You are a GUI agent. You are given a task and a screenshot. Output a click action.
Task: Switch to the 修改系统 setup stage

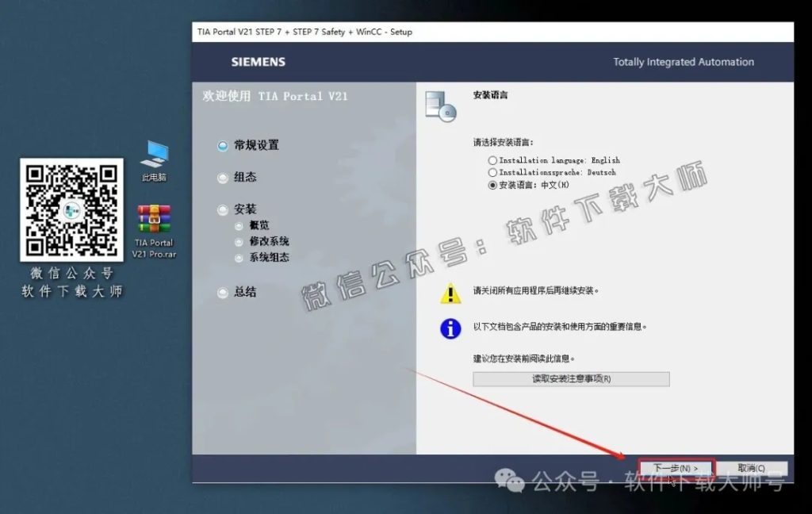239,241
